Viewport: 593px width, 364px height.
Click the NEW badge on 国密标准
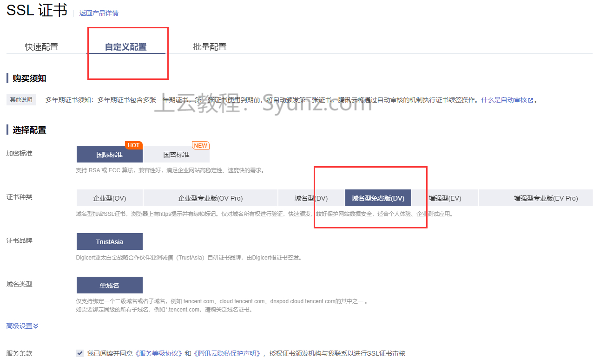pyautogui.click(x=201, y=145)
